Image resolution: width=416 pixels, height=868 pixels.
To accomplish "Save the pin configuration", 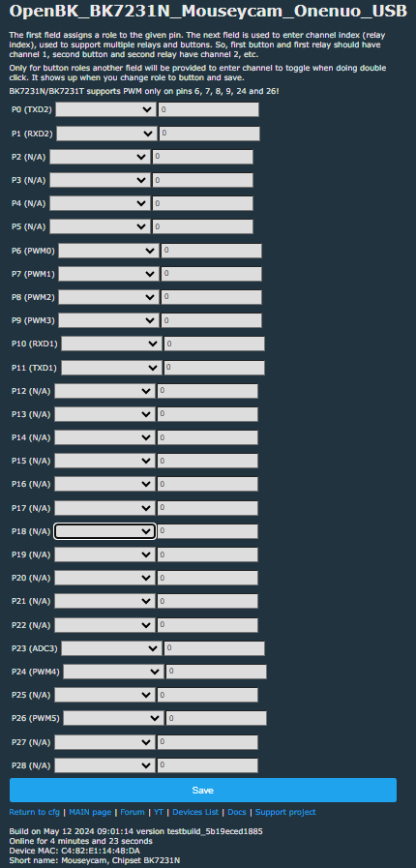I will click(x=203, y=790).
